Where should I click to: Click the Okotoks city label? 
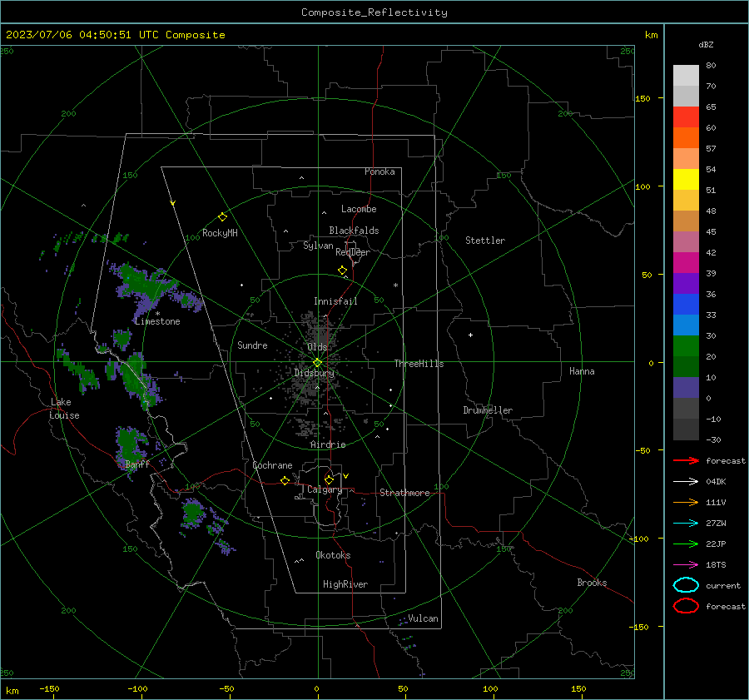(x=333, y=555)
